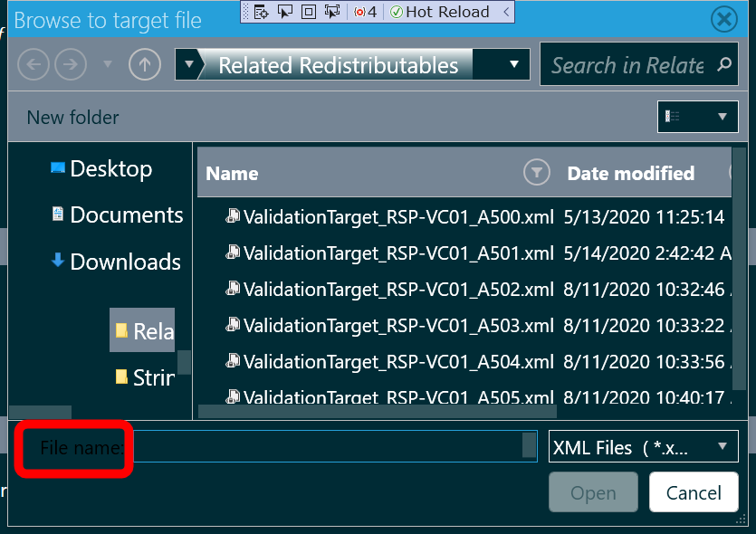Click the Cancel button
Viewport: 756px width, 534px height.
coord(694,492)
